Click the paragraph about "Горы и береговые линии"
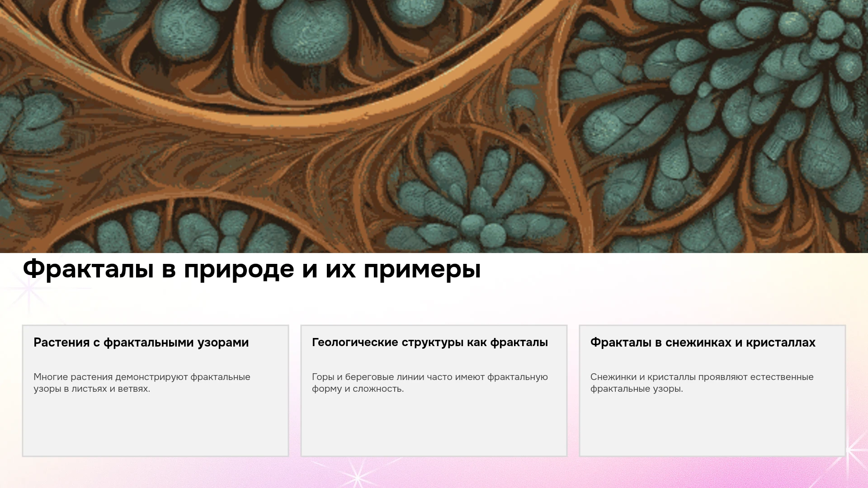Viewport: 868px width, 488px height. [430, 383]
